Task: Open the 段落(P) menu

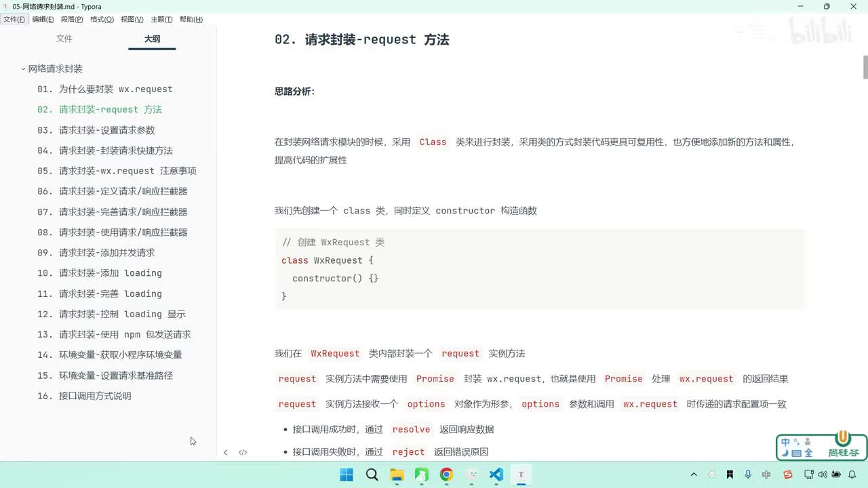Action: coord(72,20)
